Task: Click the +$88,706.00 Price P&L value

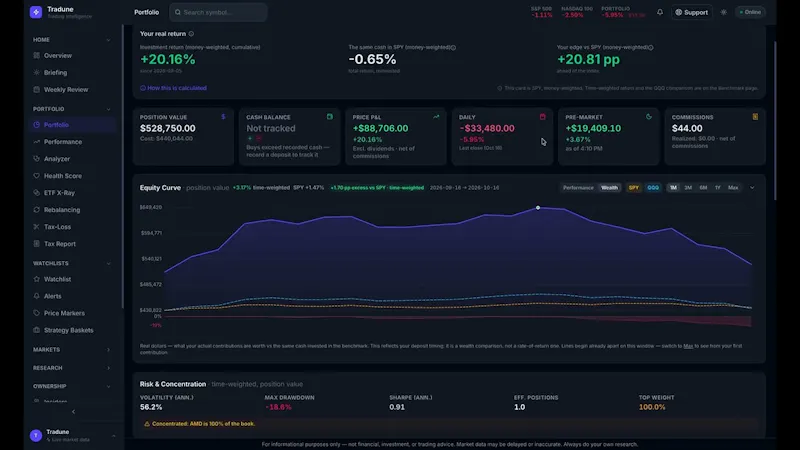Action: [381, 129]
